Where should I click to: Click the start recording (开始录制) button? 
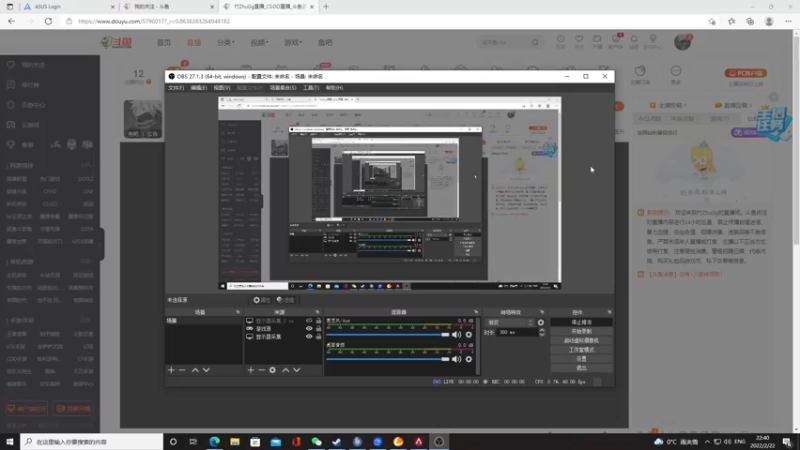click(581, 331)
